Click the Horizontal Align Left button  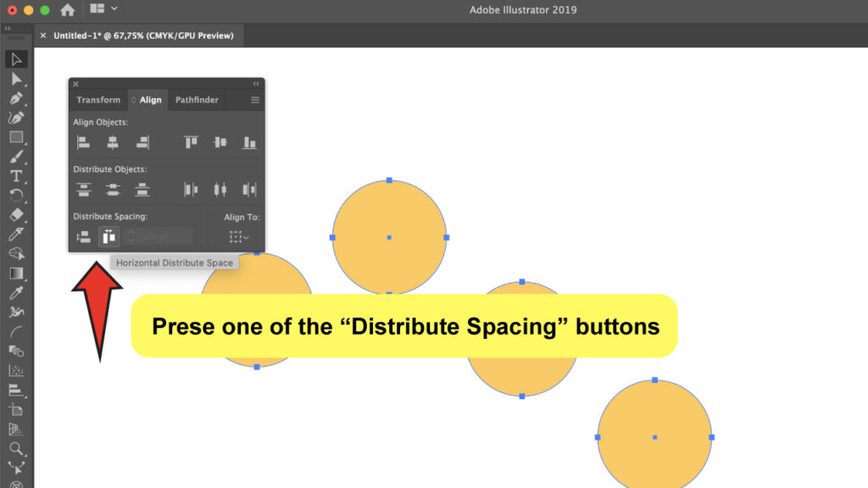(x=82, y=141)
